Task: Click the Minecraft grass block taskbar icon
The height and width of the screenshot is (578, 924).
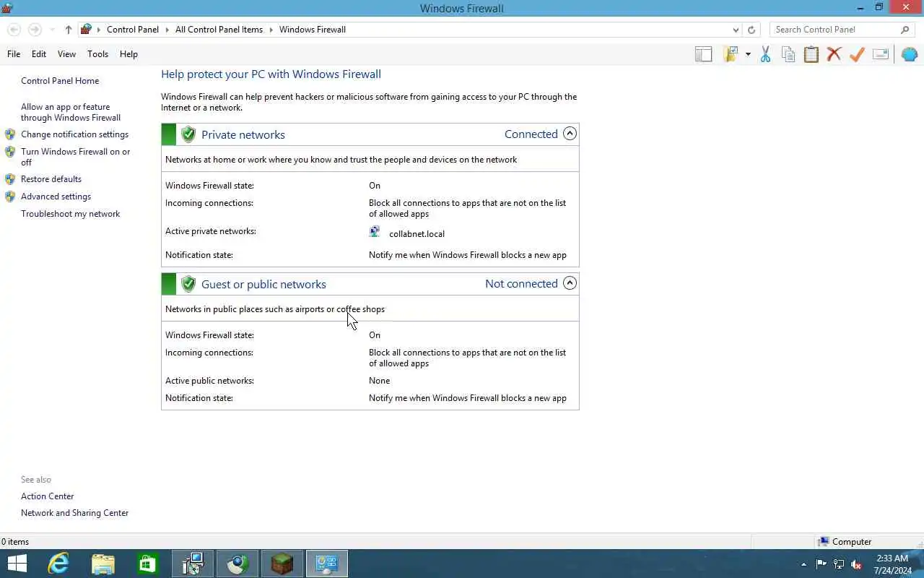Action: (x=282, y=564)
